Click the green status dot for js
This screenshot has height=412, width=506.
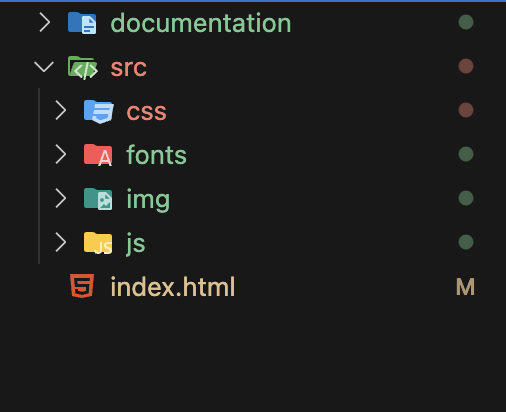pyautogui.click(x=466, y=242)
